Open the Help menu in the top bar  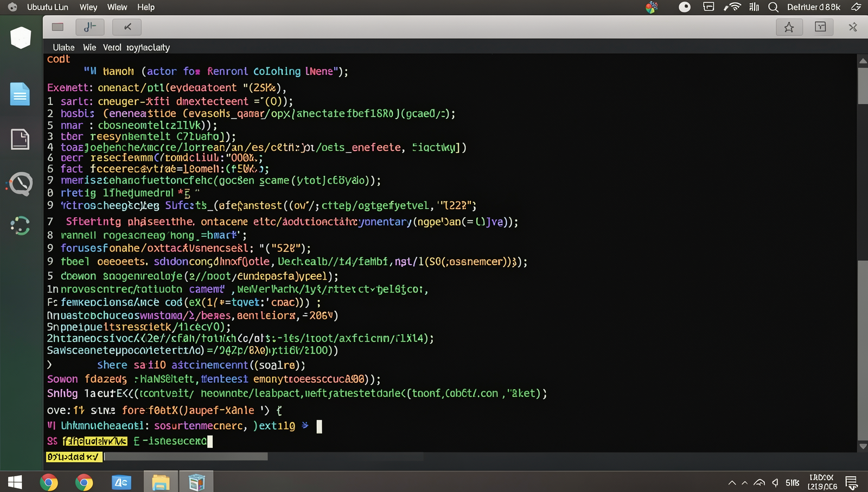pos(146,7)
